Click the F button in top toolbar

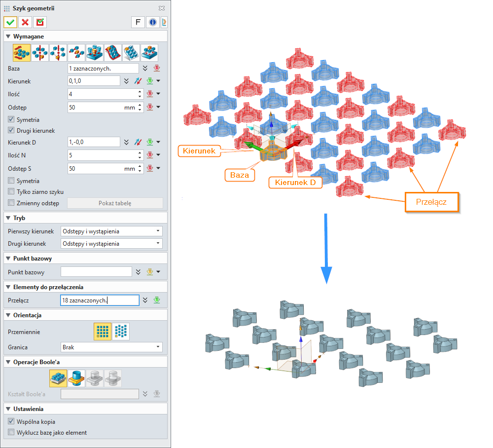point(138,22)
